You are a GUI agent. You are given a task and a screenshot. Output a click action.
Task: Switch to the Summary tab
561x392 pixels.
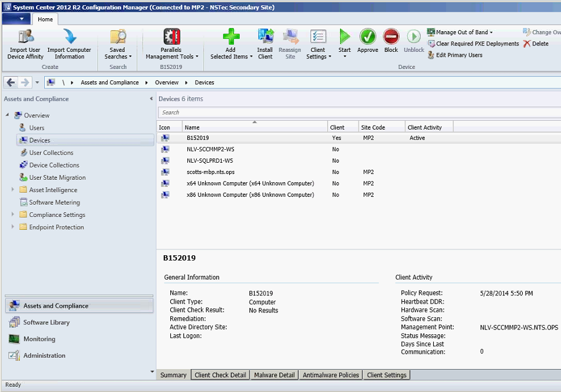click(x=173, y=375)
